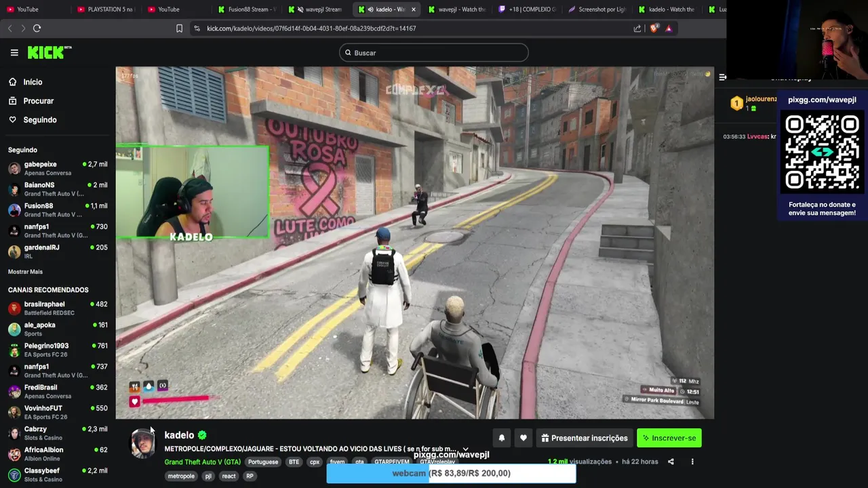Image resolution: width=868 pixels, height=488 pixels.
Task: Open VovinhoFUT recommended channel
Action: tap(58, 412)
